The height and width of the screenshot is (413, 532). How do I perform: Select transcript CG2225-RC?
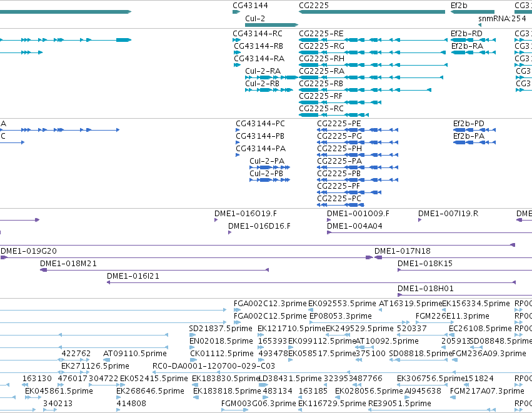pos(321,109)
